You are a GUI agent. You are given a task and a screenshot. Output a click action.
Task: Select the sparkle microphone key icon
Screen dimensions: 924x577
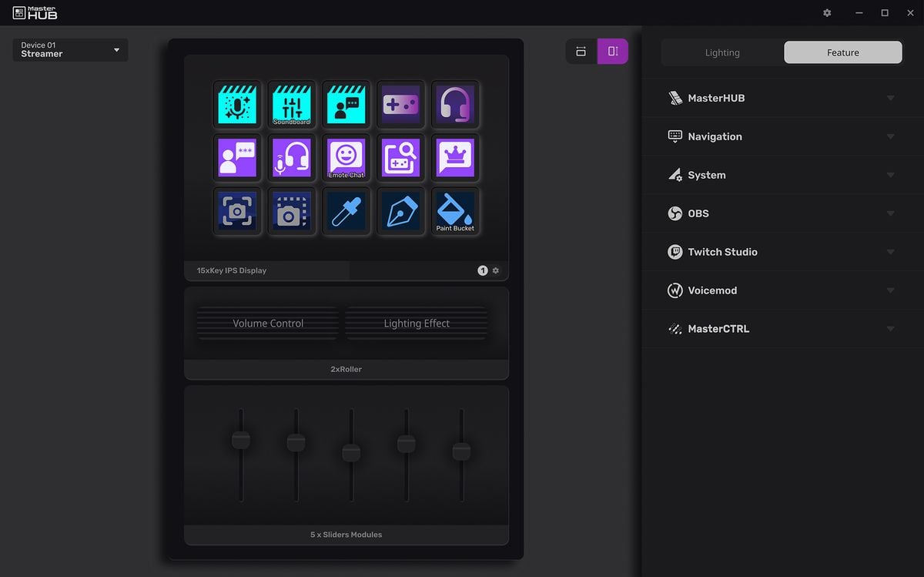[237, 104]
